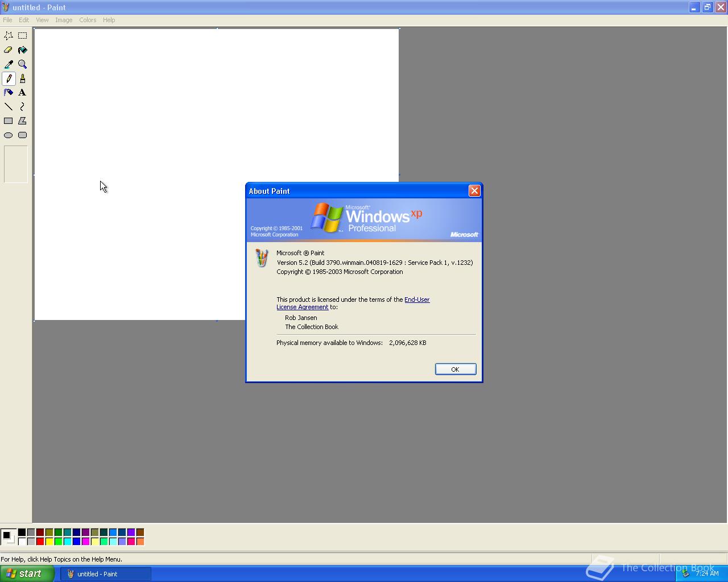Select the Rounded Rectangle tool
This screenshot has height=582, width=728.
coord(23,135)
